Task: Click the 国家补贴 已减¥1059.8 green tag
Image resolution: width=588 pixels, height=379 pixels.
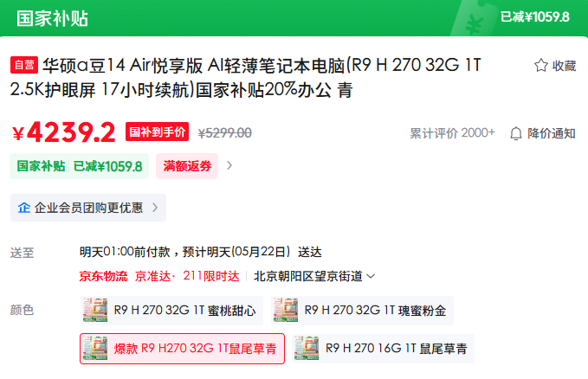Action: point(80,166)
